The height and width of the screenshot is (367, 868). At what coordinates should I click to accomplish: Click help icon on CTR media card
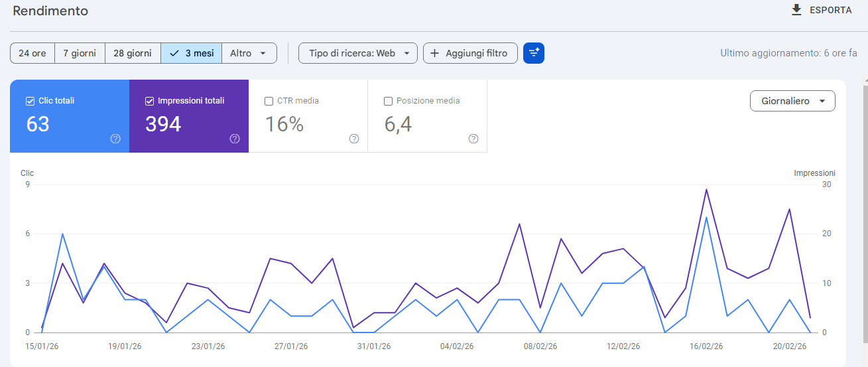(354, 139)
